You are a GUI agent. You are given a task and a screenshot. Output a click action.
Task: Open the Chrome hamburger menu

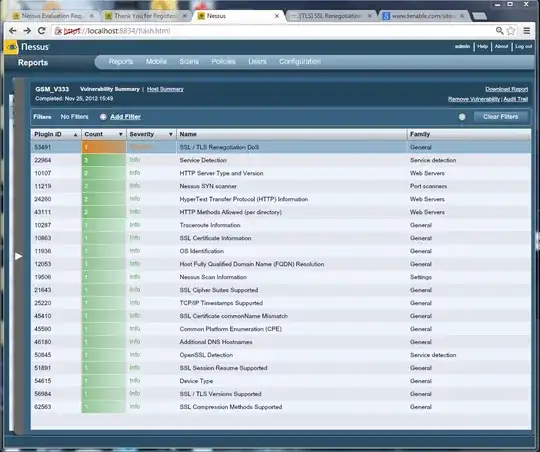(x=527, y=31)
